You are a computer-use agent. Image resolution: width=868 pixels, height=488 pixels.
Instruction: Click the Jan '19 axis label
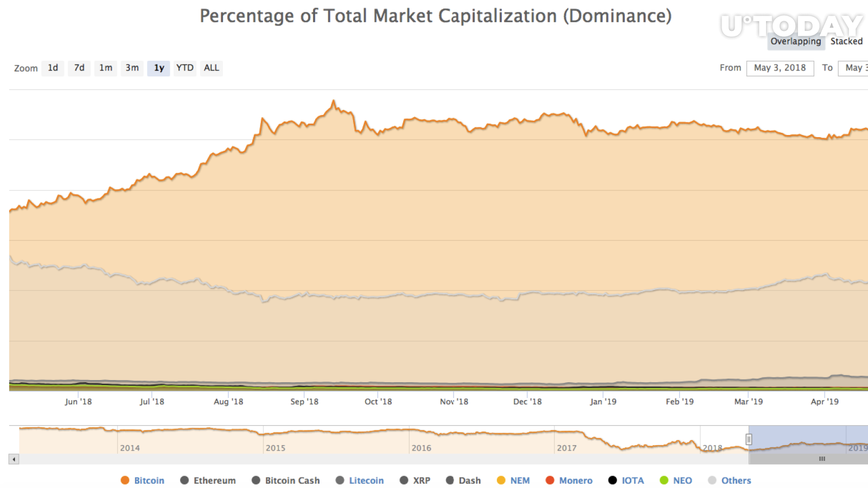tap(603, 402)
